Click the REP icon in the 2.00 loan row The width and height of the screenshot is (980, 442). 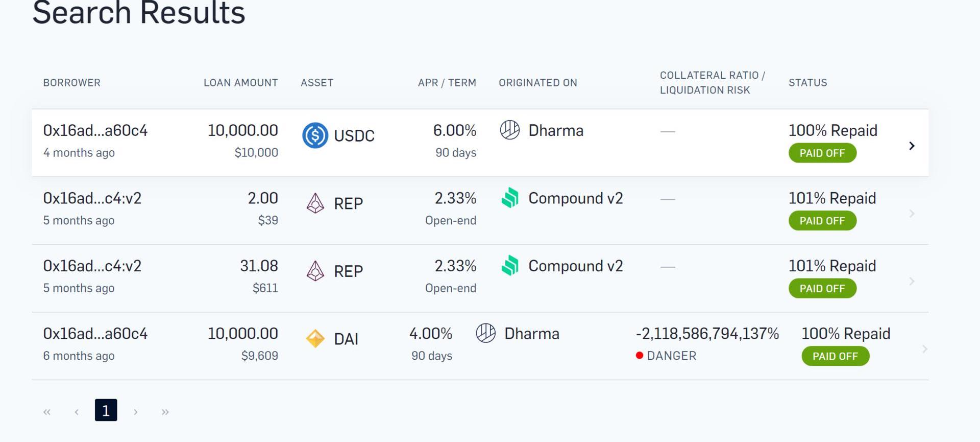coord(315,203)
